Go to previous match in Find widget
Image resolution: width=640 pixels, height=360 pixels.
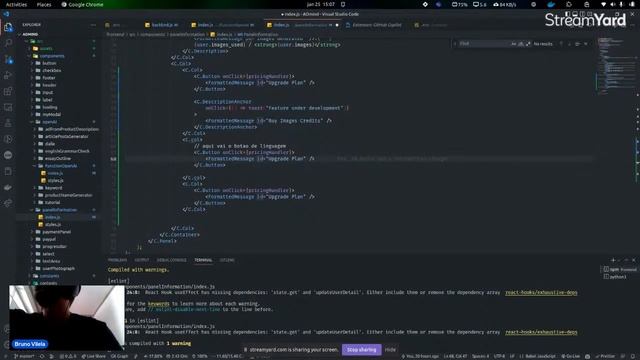[x=561, y=44]
